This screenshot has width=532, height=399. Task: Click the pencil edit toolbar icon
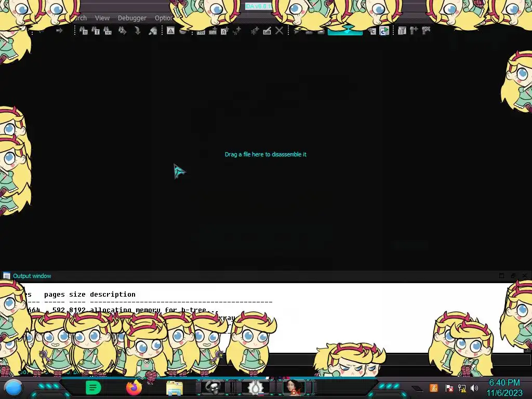[x=267, y=31]
